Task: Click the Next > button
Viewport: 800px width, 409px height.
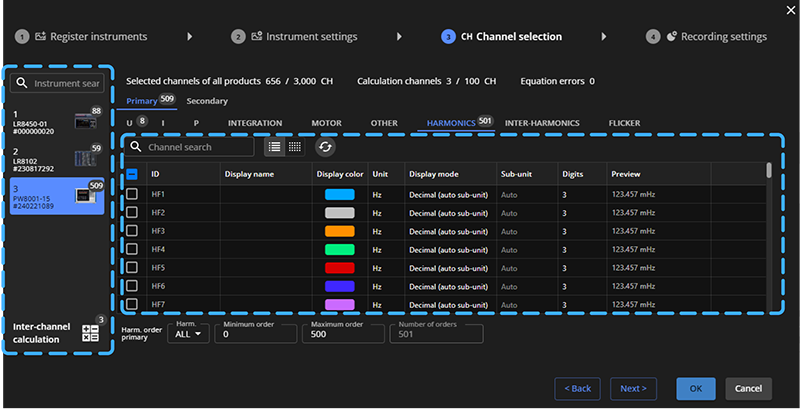Action: 633,389
